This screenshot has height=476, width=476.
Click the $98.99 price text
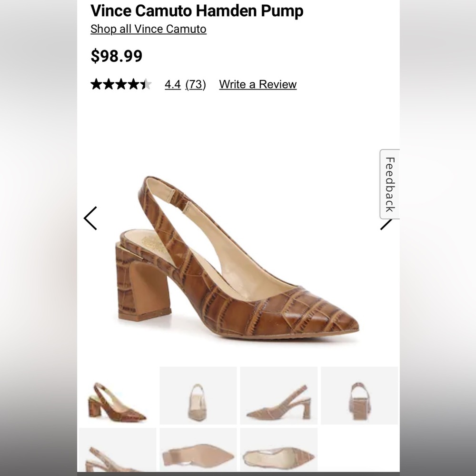click(x=116, y=56)
